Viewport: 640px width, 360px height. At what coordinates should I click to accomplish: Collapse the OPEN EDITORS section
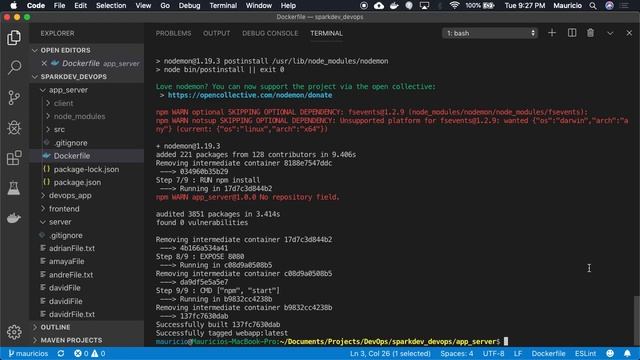coord(65,50)
